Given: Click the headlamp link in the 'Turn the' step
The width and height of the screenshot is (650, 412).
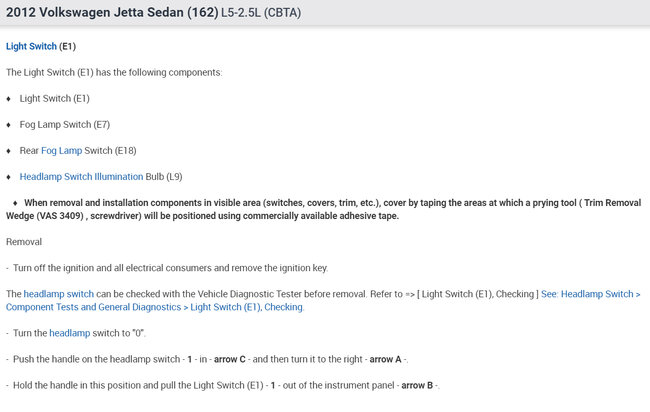Looking at the screenshot, I should pyautogui.click(x=70, y=333).
